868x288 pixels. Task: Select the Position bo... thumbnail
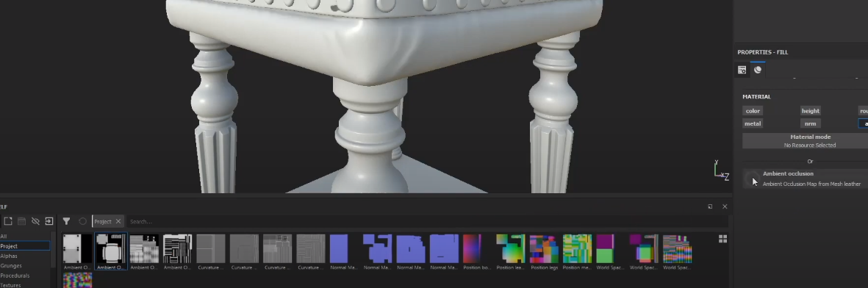pyautogui.click(x=476, y=251)
